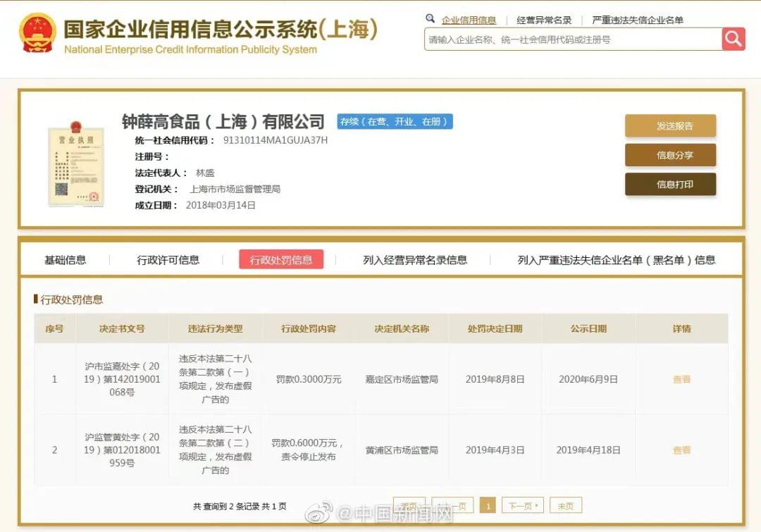Click the 存续（在营、开业、在册） status badge
The height and width of the screenshot is (532, 761).
coord(395,121)
